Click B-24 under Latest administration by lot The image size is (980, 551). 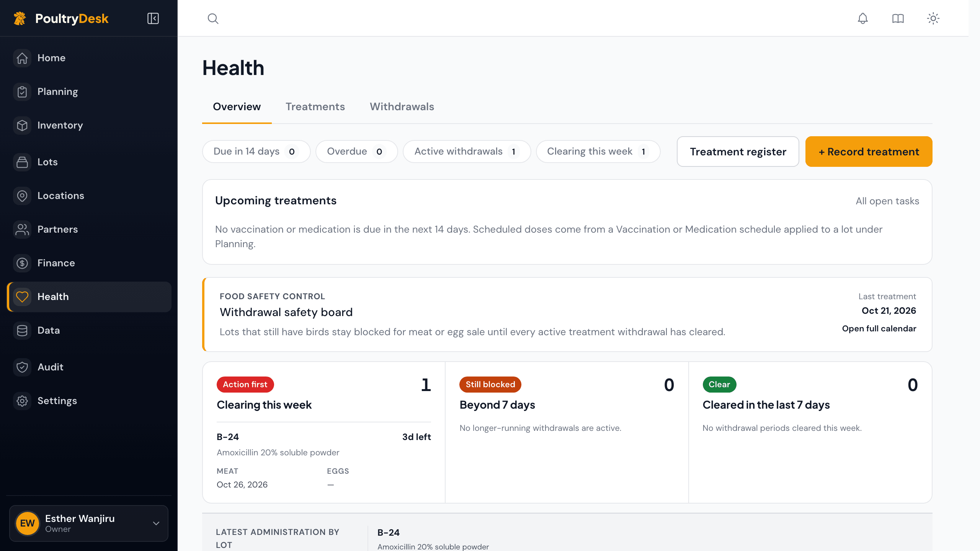(388, 533)
